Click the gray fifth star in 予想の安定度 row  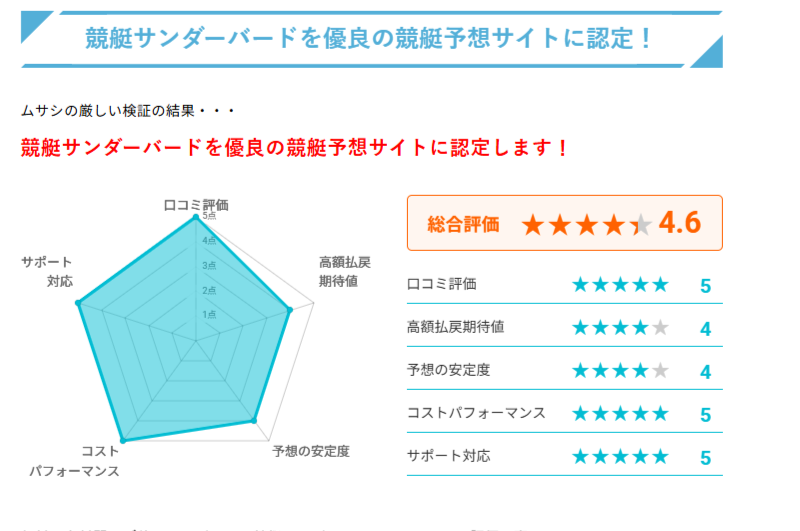click(x=660, y=370)
